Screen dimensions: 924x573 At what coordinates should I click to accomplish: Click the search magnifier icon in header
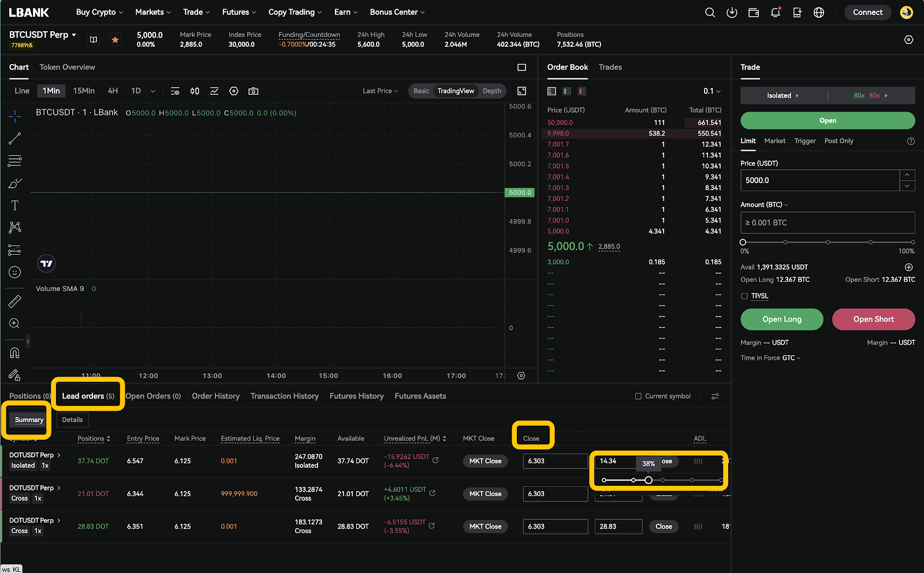(710, 13)
